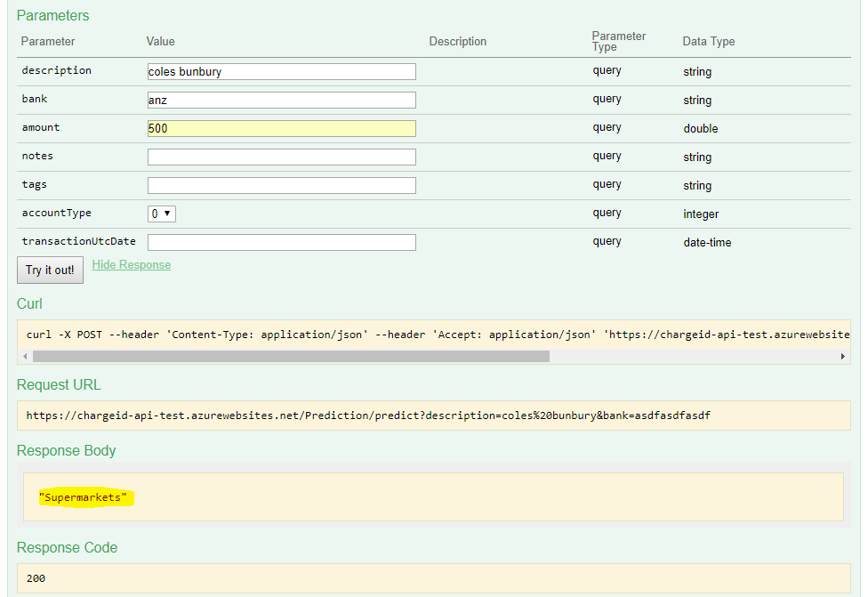Screen dimensions: 868x597
Task: Click the Description column header
Action: point(458,42)
